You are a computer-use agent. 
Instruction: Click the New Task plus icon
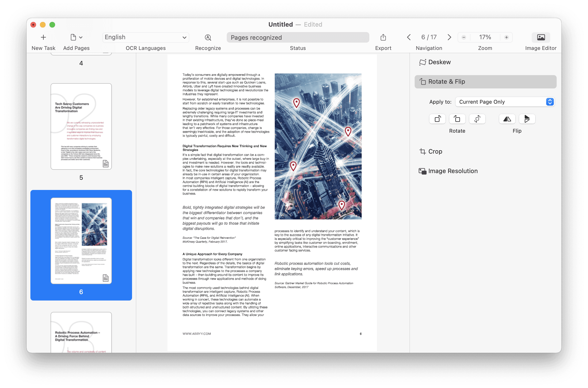(x=43, y=37)
